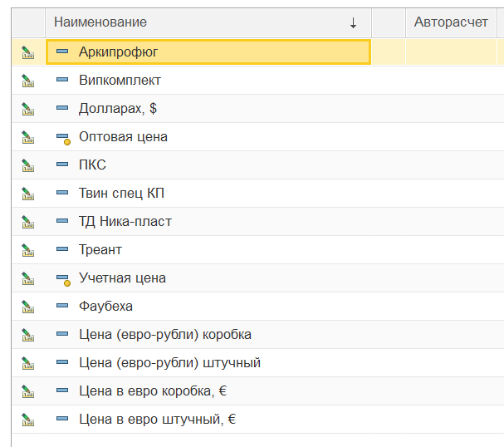The height and width of the screenshot is (447, 504).
Task: Click the blue dash icon beside Треант
Action: pos(62,250)
